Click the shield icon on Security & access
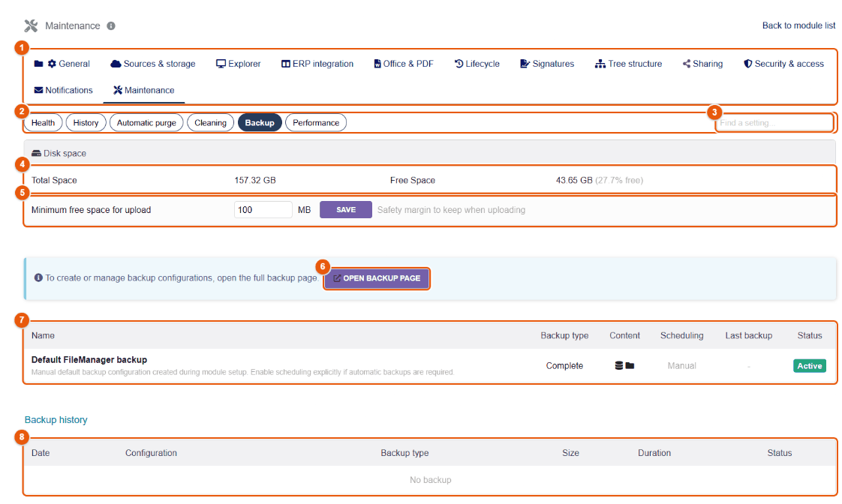 tap(747, 64)
